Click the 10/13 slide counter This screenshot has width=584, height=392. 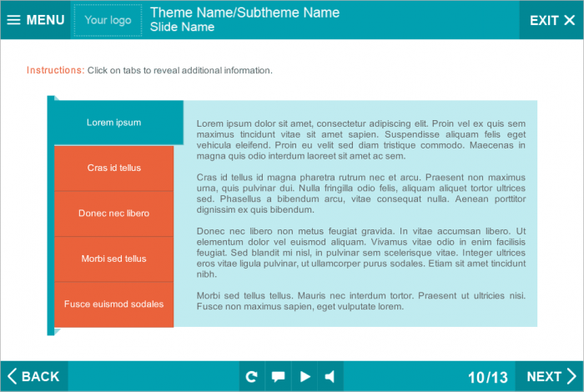pyautogui.click(x=488, y=378)
